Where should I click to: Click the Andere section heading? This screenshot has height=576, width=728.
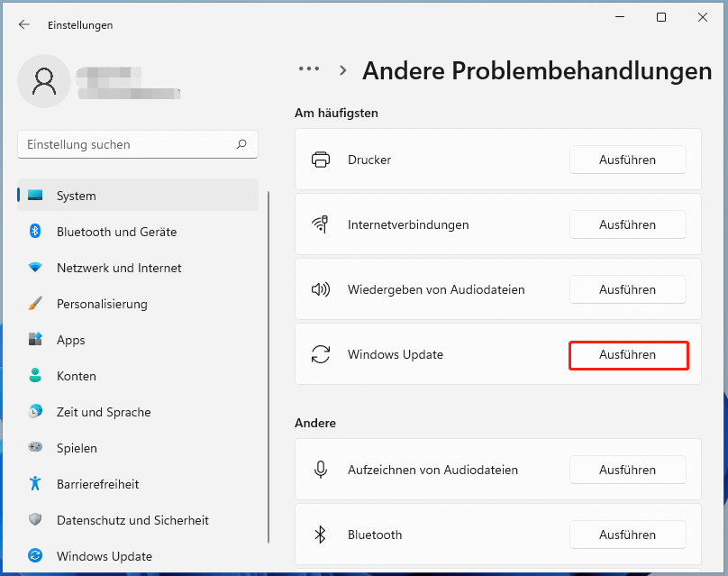pyautogui.click(x=315, y=423)
